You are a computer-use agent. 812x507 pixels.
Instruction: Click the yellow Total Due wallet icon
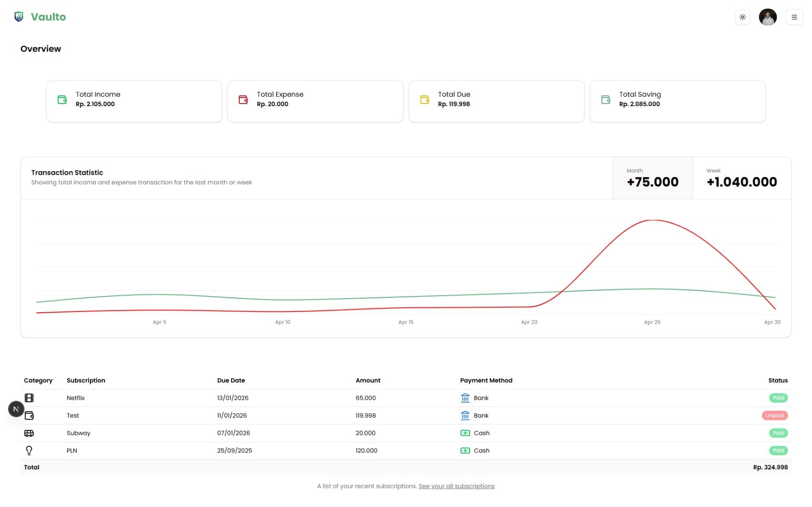tap(425, 99)
